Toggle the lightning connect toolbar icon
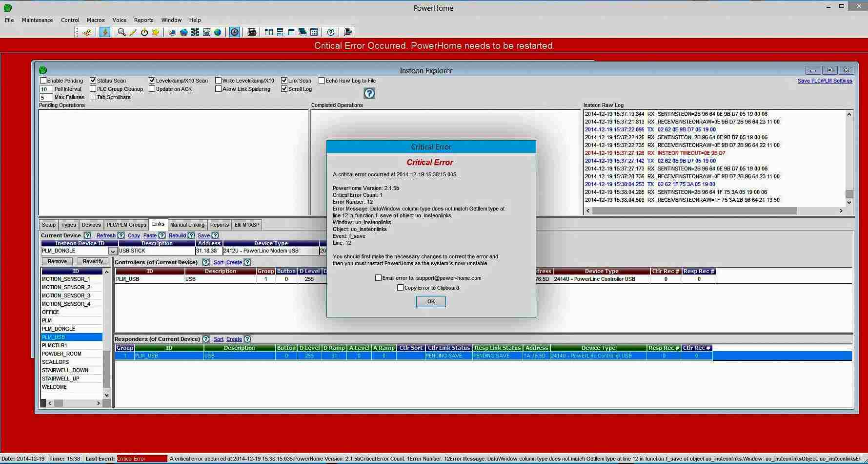This screenshot has width=868, height=464. tap(105, 32)
